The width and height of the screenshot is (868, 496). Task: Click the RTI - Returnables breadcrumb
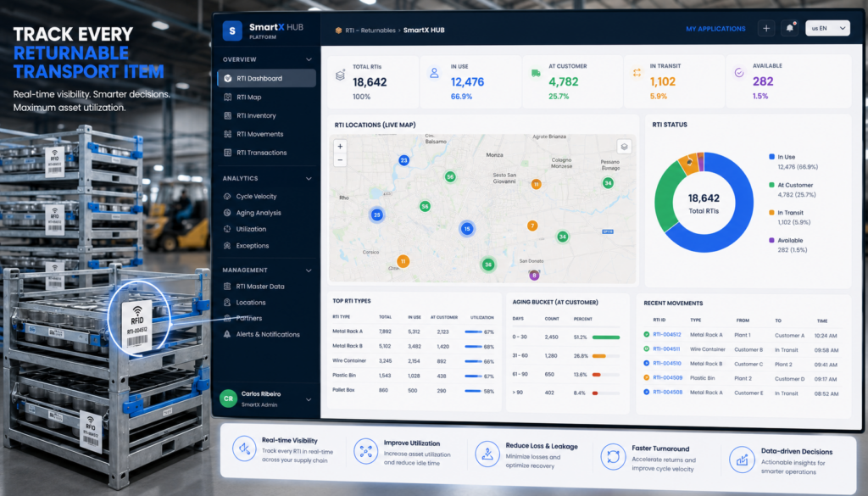pos(370,31)
